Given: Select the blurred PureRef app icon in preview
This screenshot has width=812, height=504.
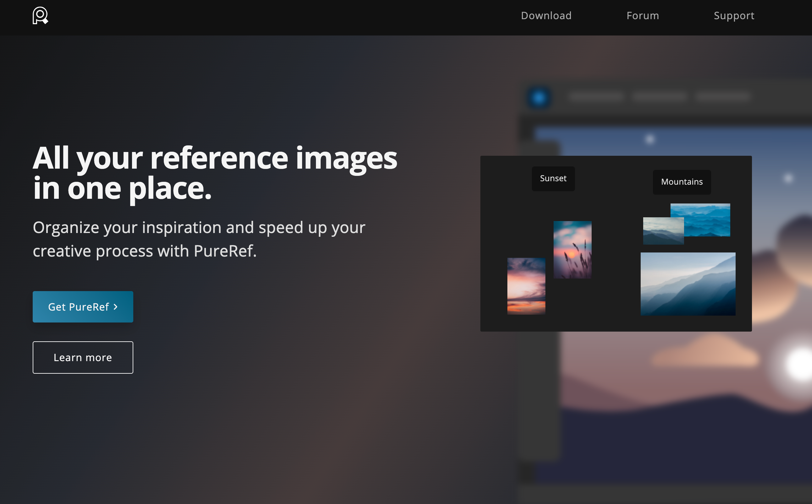Looking at the screenshot, I should [539, 98].
